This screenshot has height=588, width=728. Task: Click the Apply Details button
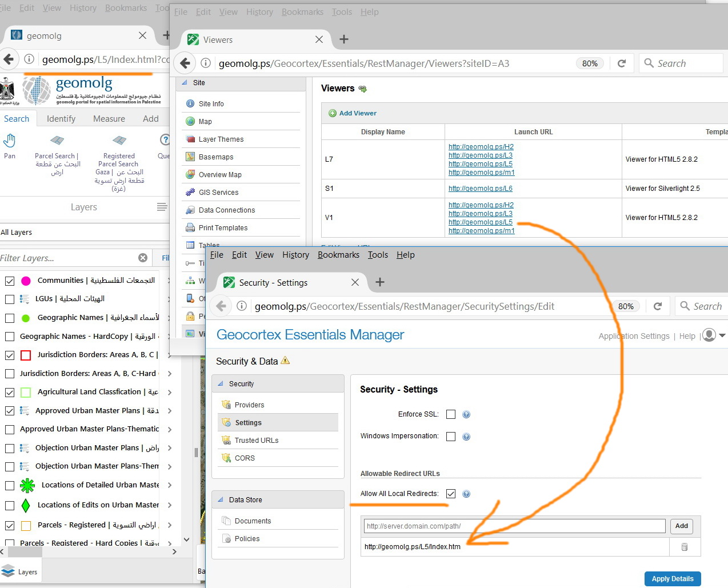(x=673, y=579)
